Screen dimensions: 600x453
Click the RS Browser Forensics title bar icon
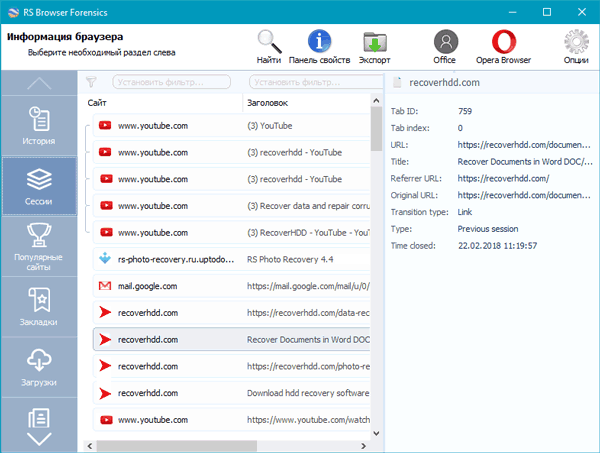coord(13,12)
